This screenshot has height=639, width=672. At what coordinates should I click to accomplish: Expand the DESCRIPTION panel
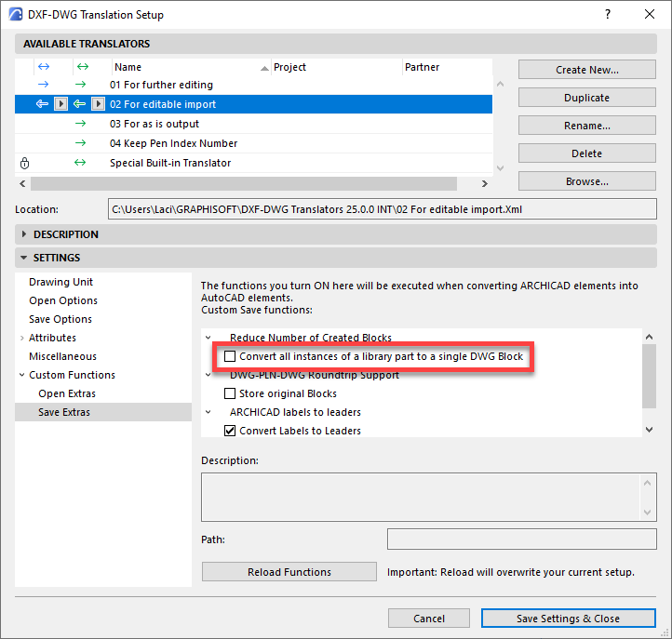(24, 234)
